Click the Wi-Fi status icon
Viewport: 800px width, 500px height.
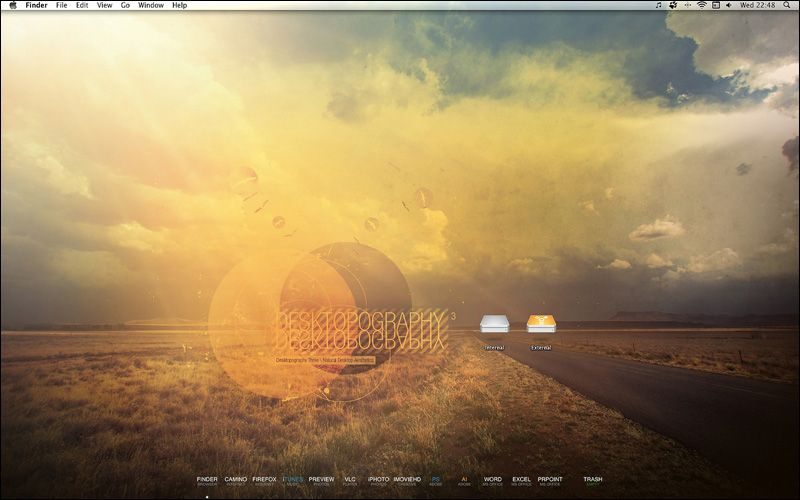pos(702,5)
